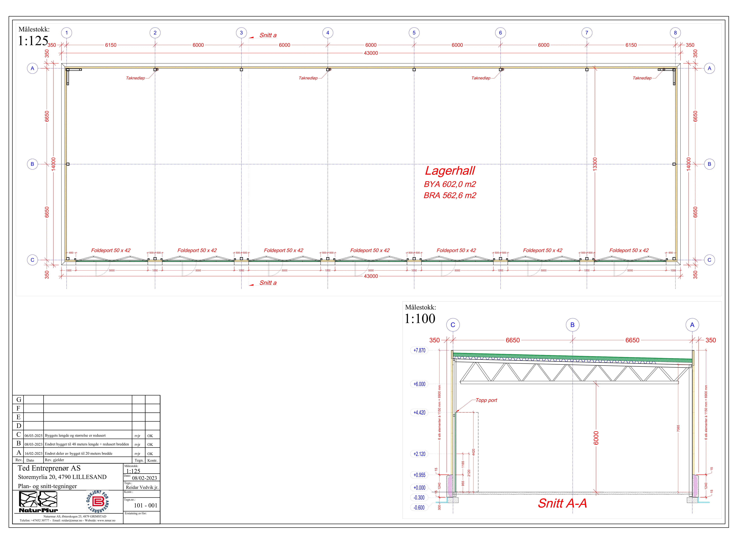Click the date '08/02-2023' in the title block
This screenshot has height=535, width=756.
(145, 478)
